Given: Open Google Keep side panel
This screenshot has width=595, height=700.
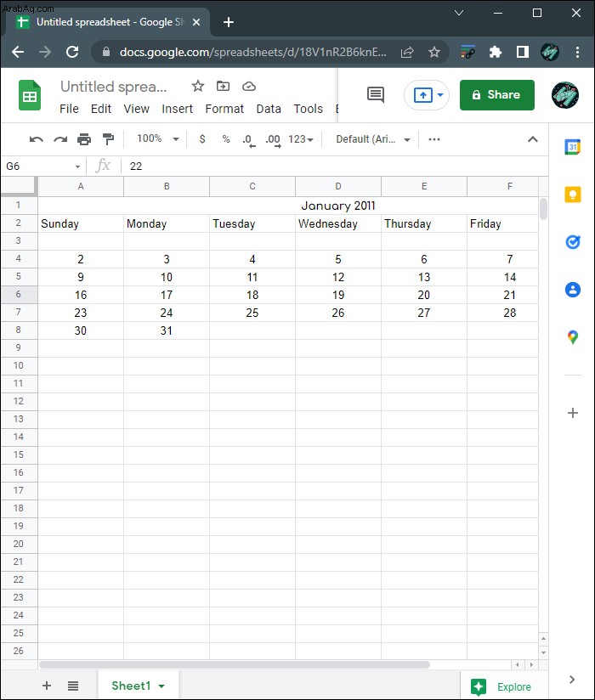Looking at the screenshot, I should click(573, 195).
